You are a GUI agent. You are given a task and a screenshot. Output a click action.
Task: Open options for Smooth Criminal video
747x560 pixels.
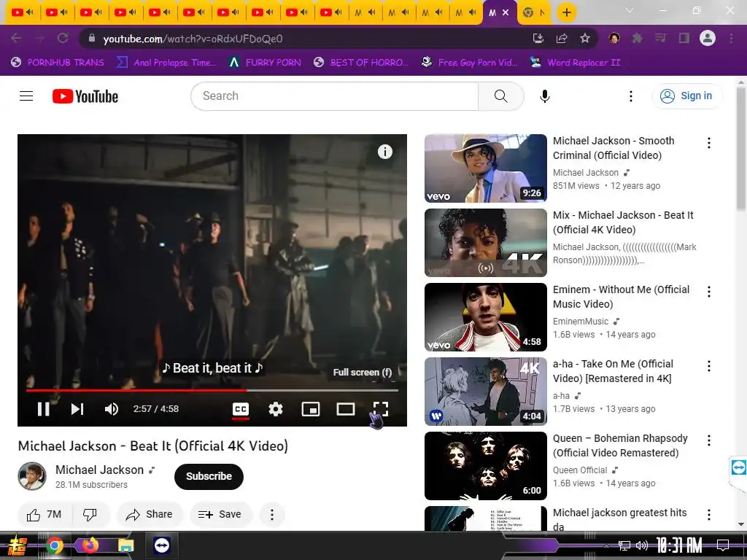(709, 143)
